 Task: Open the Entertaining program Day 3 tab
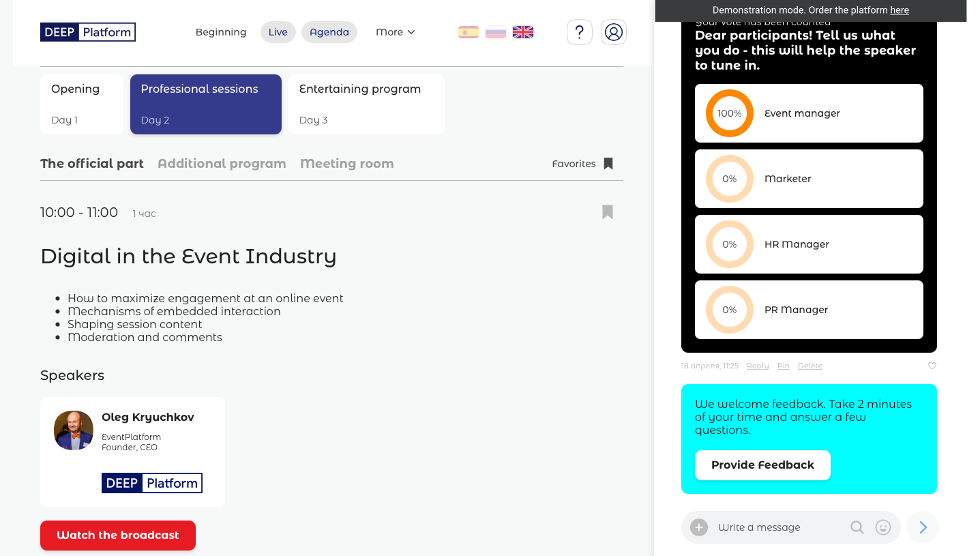(x=366, y=104)
